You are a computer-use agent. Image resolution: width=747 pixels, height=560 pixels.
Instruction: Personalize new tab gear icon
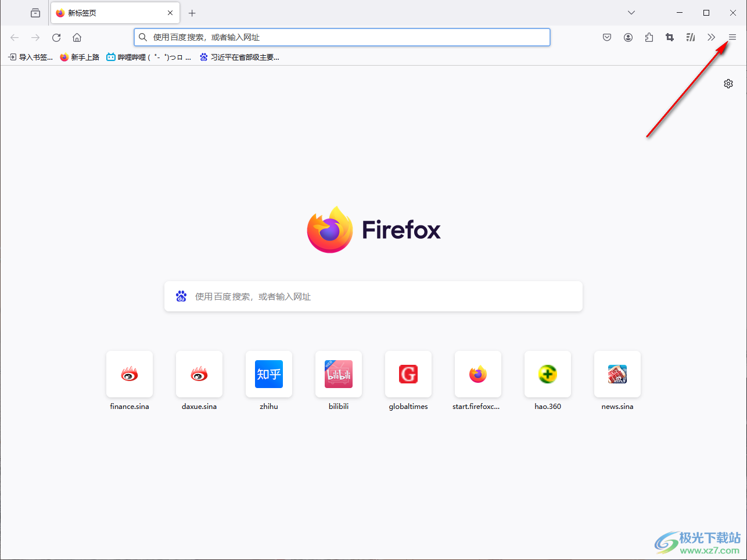728,84
